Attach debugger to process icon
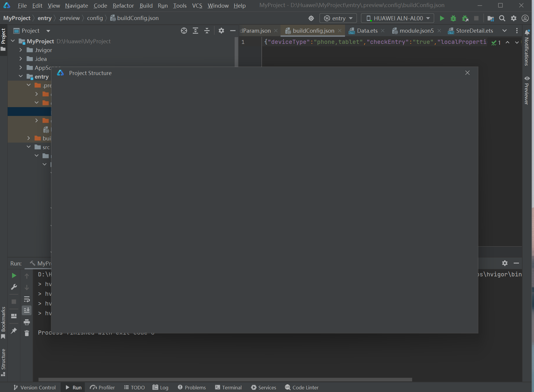This screenshot has height=392, width=534. [465, 18]
